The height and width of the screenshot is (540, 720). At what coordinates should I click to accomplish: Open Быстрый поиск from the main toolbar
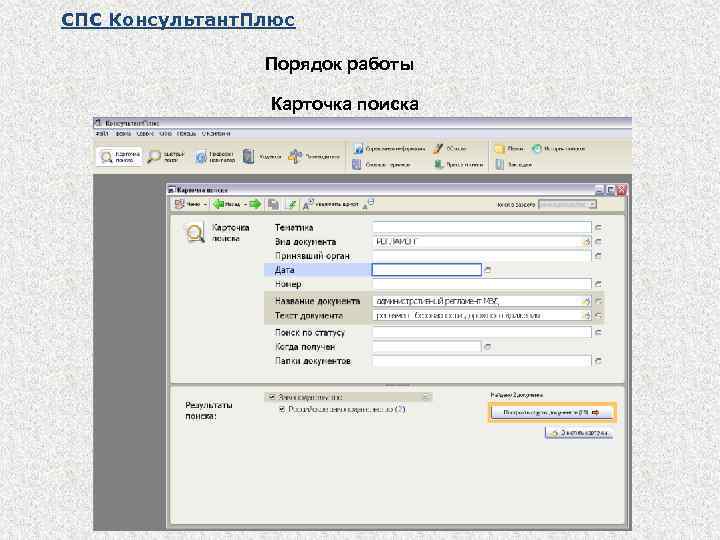pos(166,157)
